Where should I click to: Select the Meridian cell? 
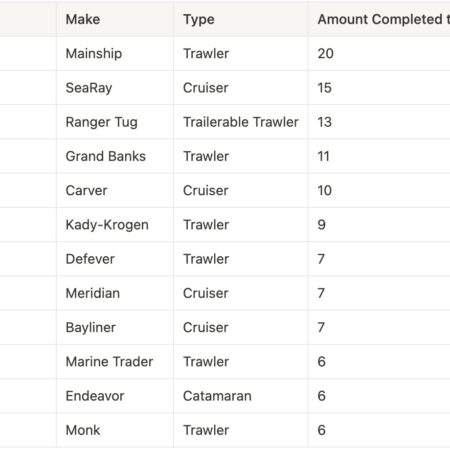pyautogui.click(x=115, y=293)
